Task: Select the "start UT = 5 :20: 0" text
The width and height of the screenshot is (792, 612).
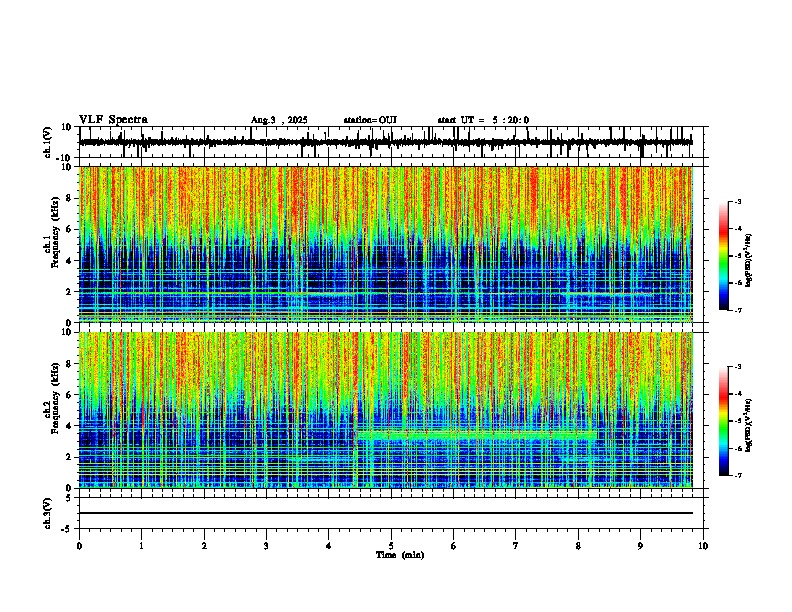Action: (x=483, y=120)
